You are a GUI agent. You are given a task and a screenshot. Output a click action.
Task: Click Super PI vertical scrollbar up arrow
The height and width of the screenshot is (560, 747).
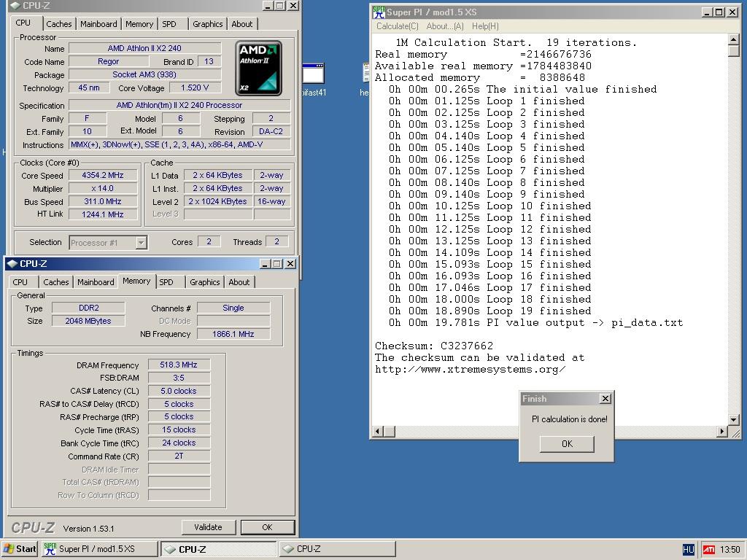734,39
